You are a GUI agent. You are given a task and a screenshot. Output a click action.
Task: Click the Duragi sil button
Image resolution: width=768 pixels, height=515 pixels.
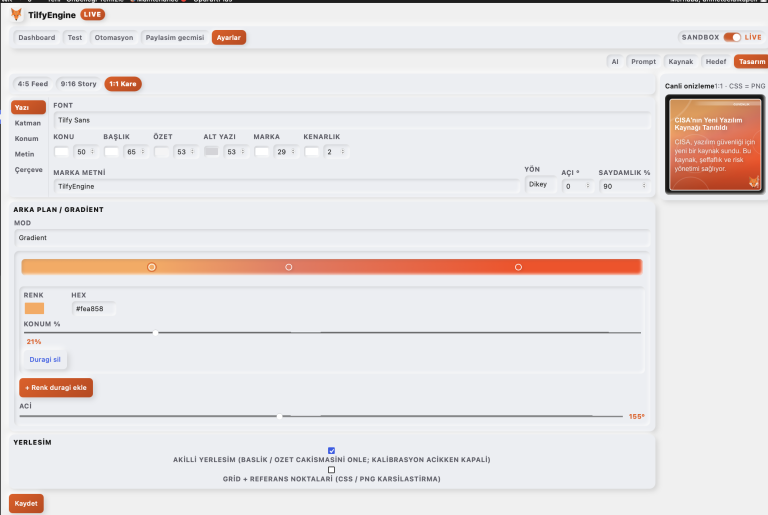click(45, 360)
